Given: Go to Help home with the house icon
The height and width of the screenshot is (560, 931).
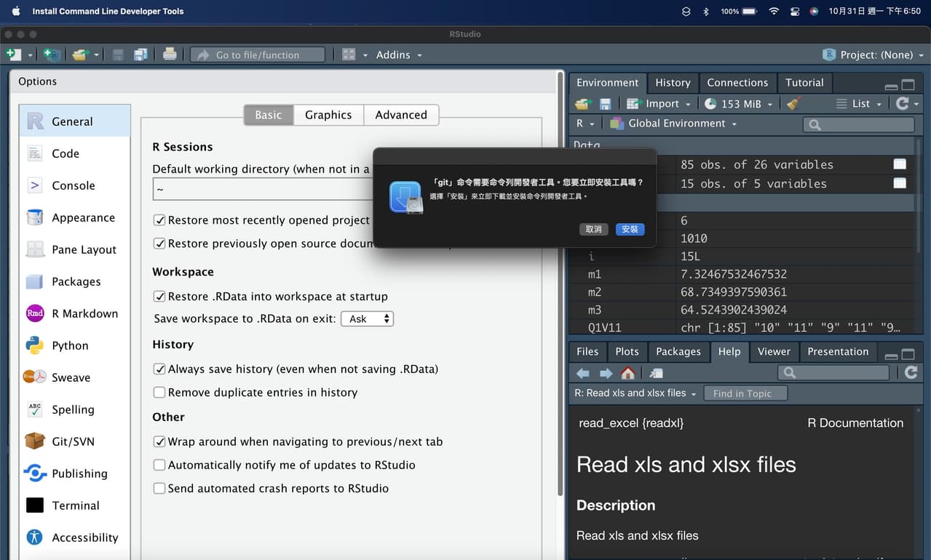Looking at the screenshot, I should click(x=627, y=372).
